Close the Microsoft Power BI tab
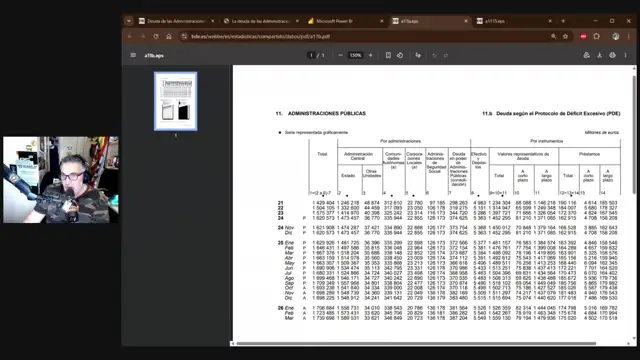The width and height of the screenshot is (640, 360). 382,21
